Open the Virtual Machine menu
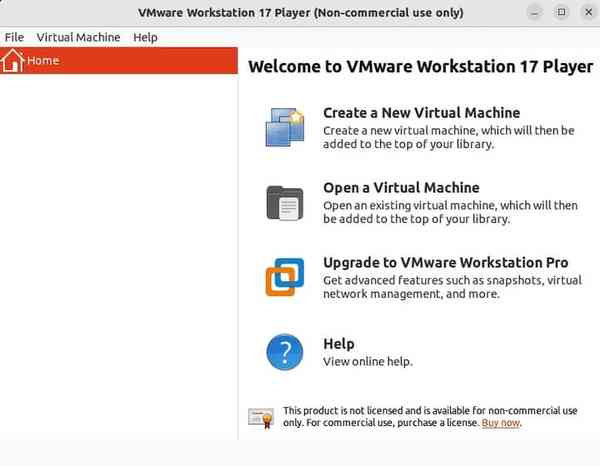 tap(78, 37)
